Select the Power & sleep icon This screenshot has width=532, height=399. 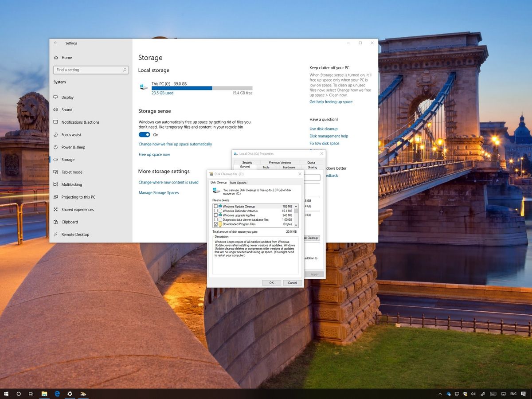pyautogui.click(x=56, y=147)
